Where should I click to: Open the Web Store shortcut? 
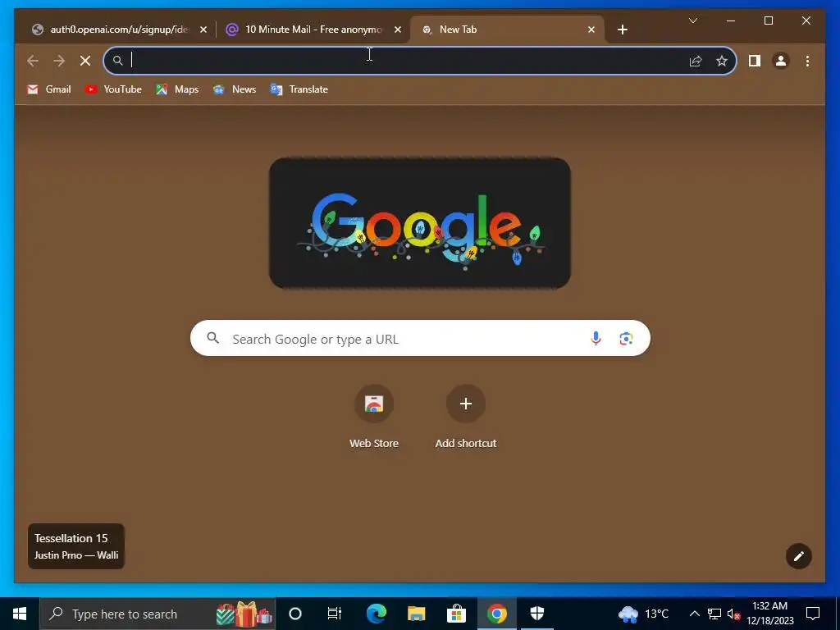point(374,417)
